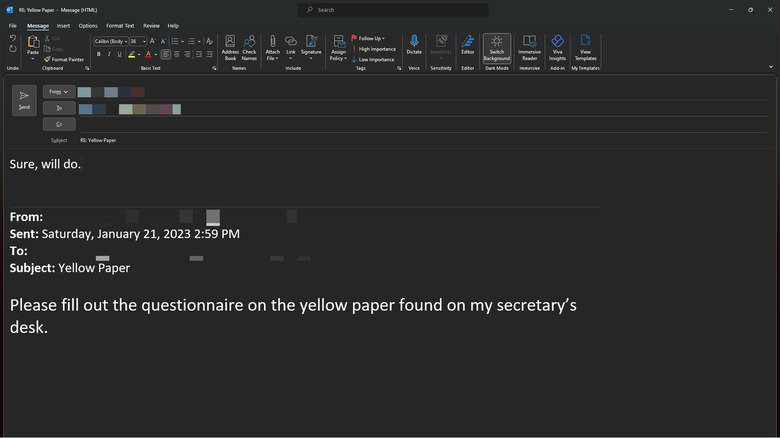Open Viva Insights add-in

tap(557, 48)
